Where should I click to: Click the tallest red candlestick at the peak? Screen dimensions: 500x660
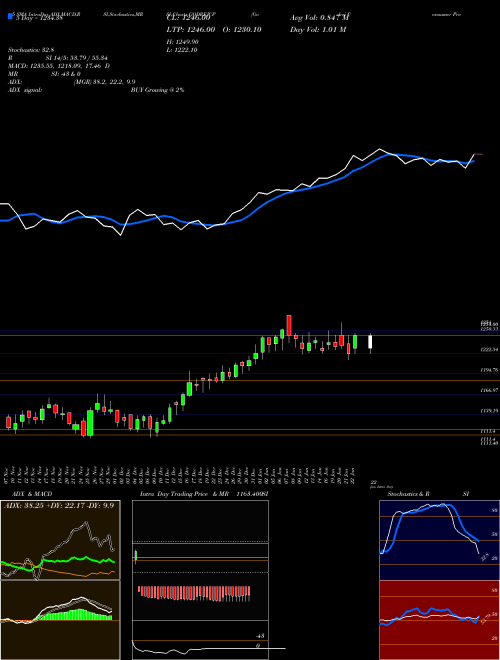point(289,325)
